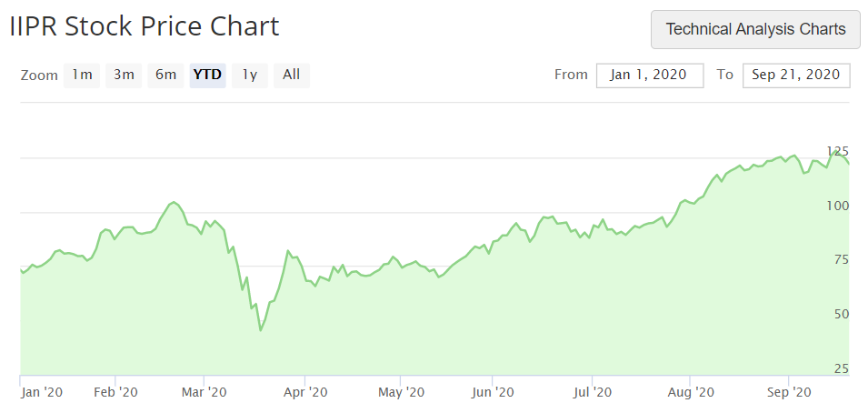Open the Technical Analysis Charts button
This screenshot has height=413, width=868.
pos(755,29)
